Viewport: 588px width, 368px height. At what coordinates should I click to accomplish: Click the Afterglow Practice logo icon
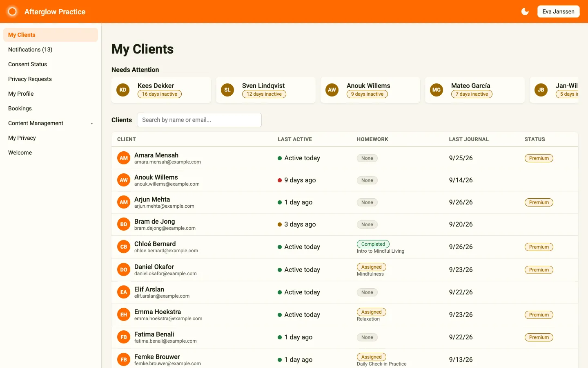(13, 11)
